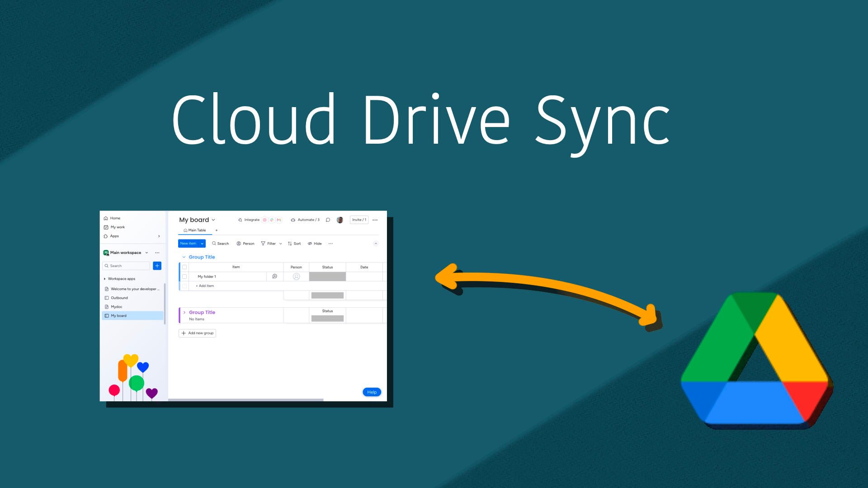
Task: Click the Filter tool
Action: (x=269, y=244)
